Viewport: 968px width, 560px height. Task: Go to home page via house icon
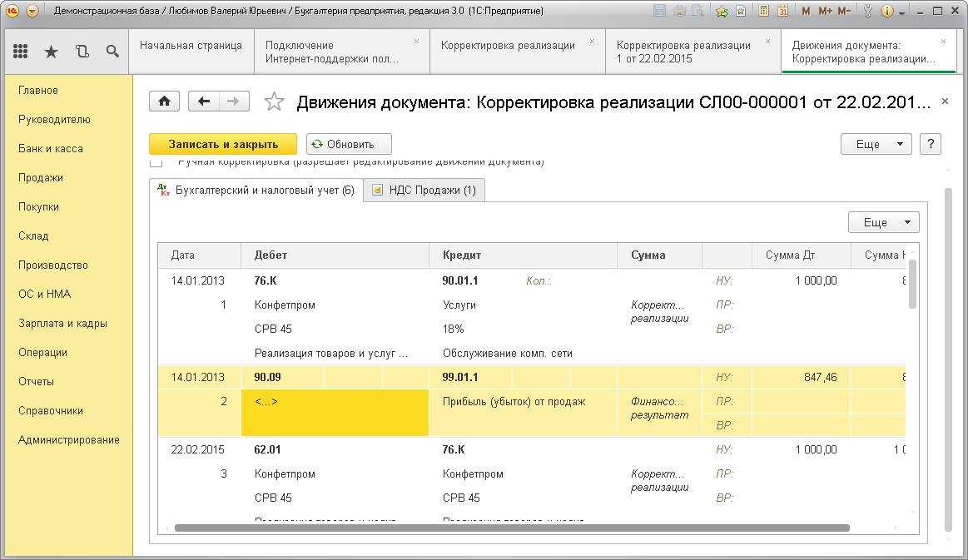pyautogui.click(x=164, y=102)
